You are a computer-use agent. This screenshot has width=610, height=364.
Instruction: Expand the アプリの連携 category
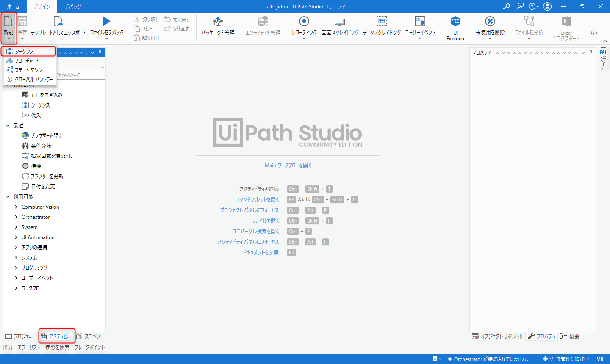16,248
